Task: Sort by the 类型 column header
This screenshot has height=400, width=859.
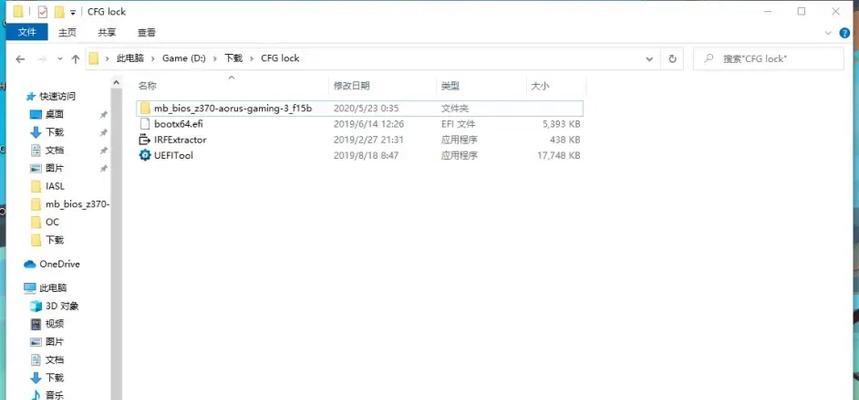Action: click(450, 86)
